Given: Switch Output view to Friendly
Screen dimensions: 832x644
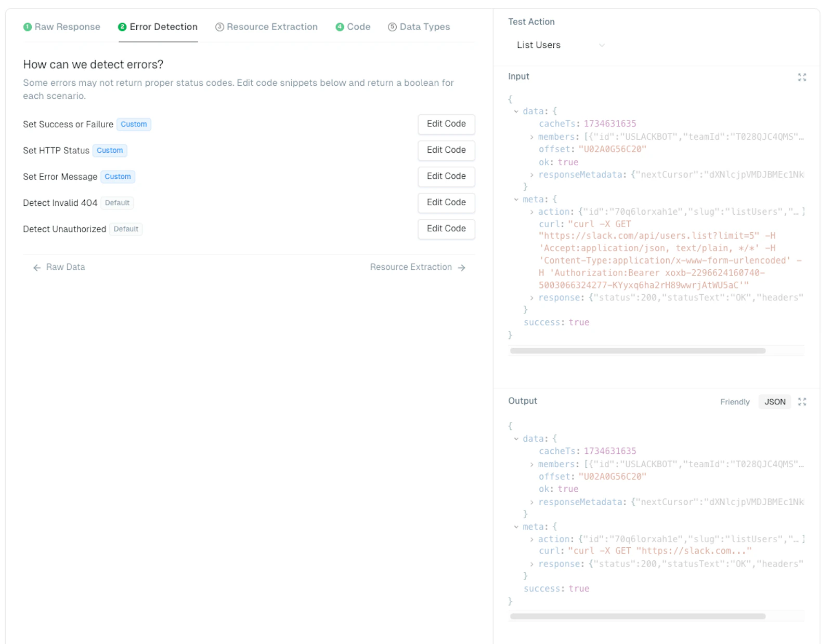Looking at the screenshot, I should [735, 402].
